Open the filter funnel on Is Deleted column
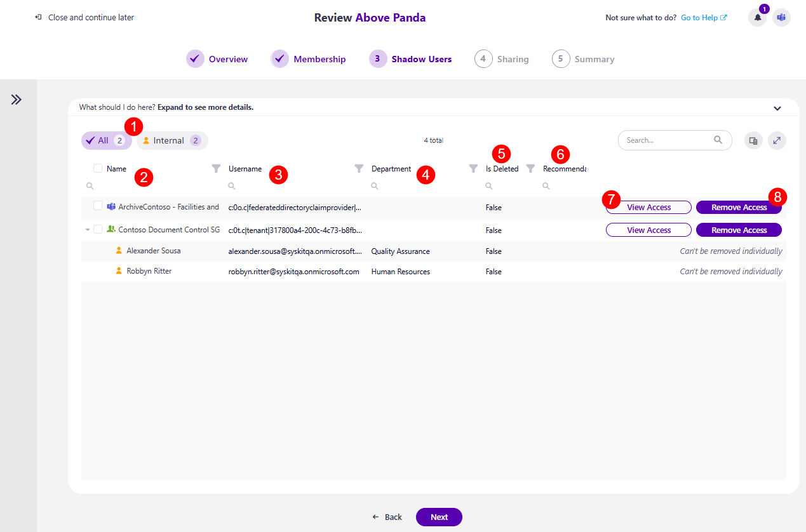This screenshot has height=532, width=806. click(x=530, y=168)
